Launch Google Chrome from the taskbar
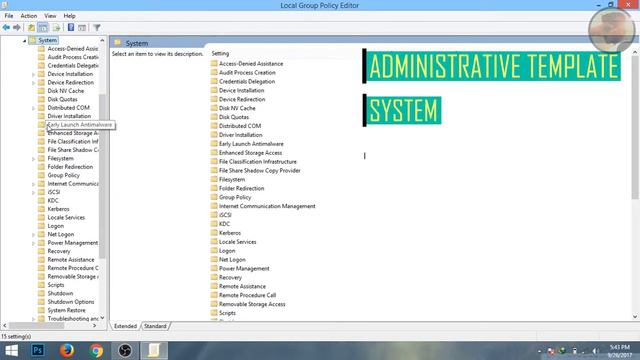Image resolution: width=640 pixels, height=360 pixels. (96, 351)
